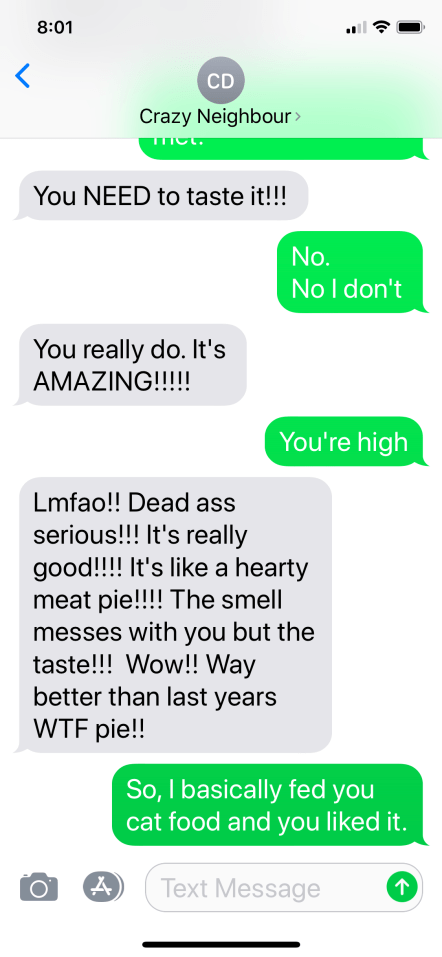Tap the long "Lmfao!! Dead ass serious" message
Image resolution: width=442 pixels, height=957 pixels.
[173, 615]
